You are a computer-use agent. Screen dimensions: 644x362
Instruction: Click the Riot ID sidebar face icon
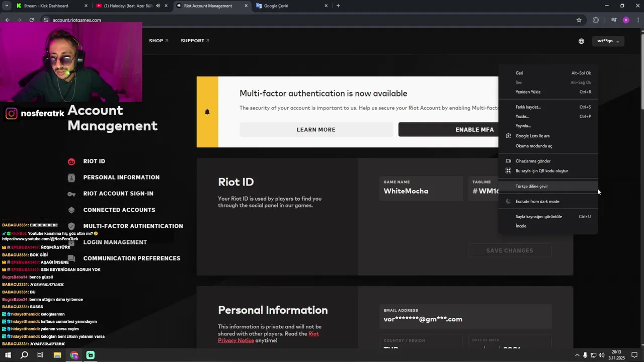tap(71, 161)
